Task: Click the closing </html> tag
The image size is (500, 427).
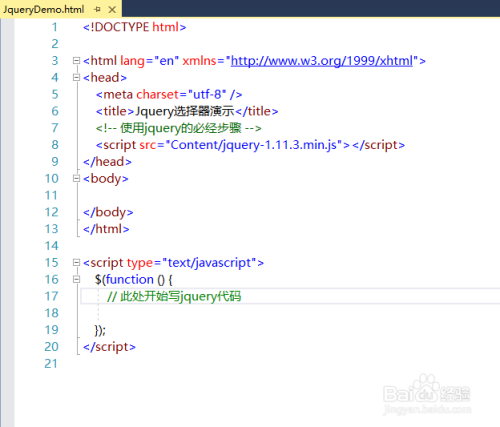Action: coord(106,229)
